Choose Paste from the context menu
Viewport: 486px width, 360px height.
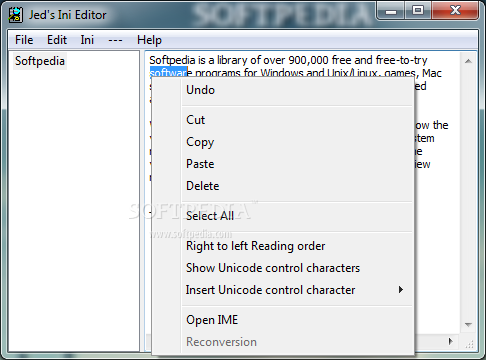283,164
